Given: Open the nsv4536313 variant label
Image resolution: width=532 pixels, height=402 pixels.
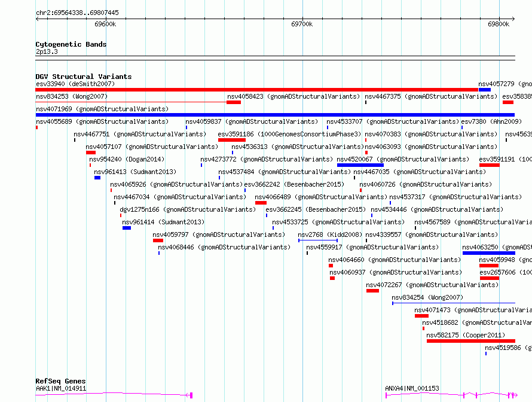Looking at the screenshot, I should pos(298,147).
